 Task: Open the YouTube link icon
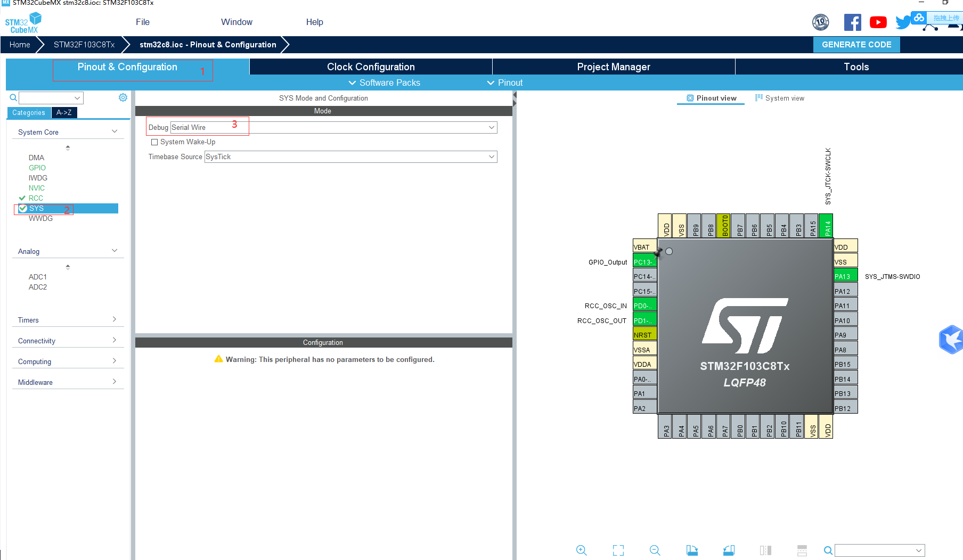878,22
